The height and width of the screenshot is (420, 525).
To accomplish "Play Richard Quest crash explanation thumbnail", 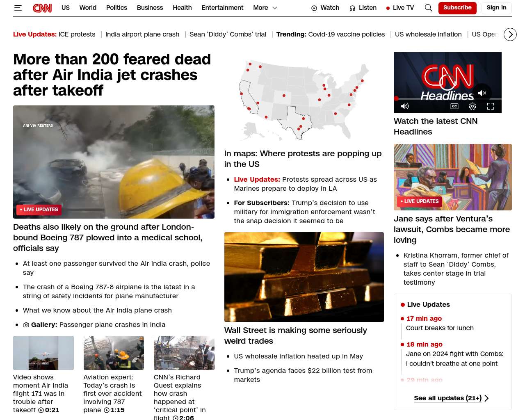I will [x=184, y=353].
